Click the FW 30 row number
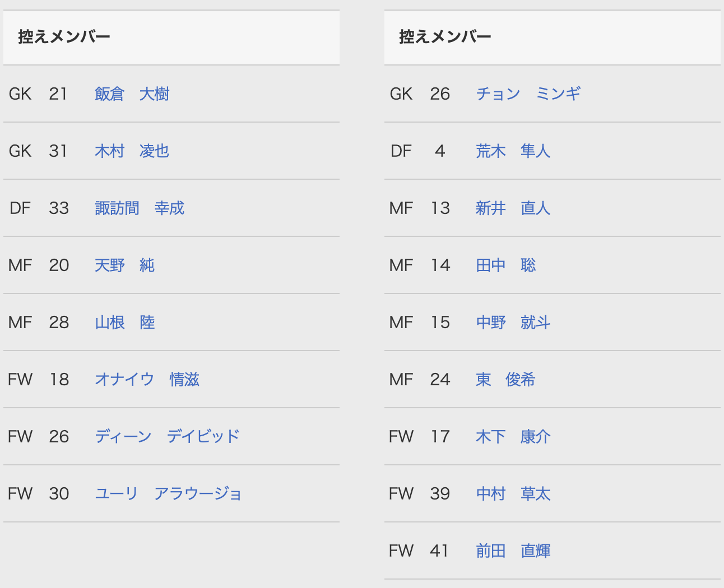The width and height of the screenshot is (724, 588). click(x=59, y=493)
